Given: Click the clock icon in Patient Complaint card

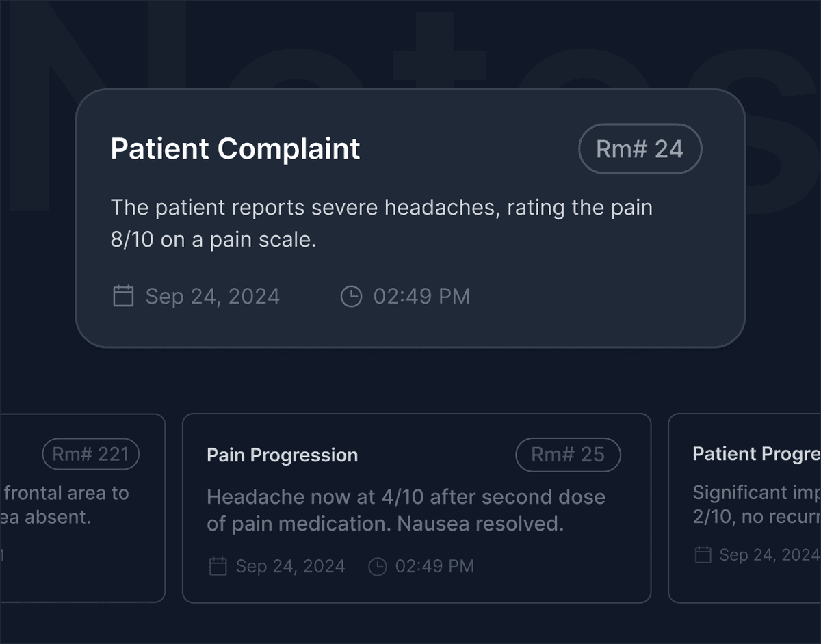Looking at the screenshot, I should coord(351,296).
